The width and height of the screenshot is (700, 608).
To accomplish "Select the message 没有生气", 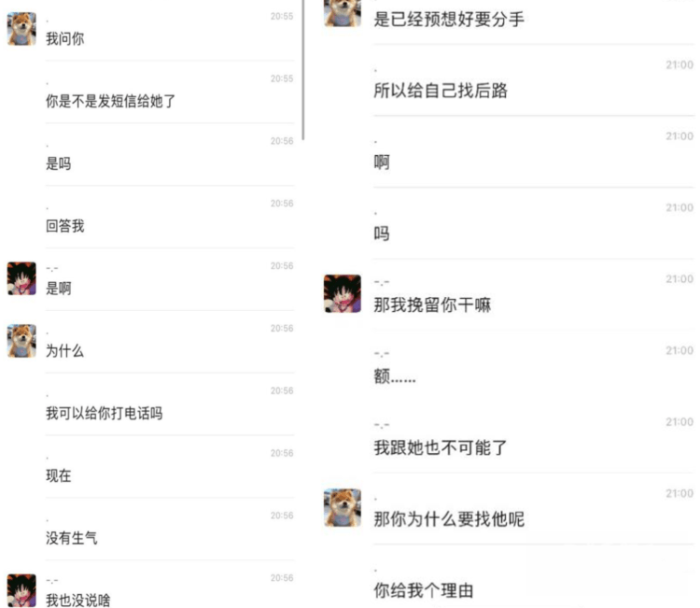I will [72, 538].
